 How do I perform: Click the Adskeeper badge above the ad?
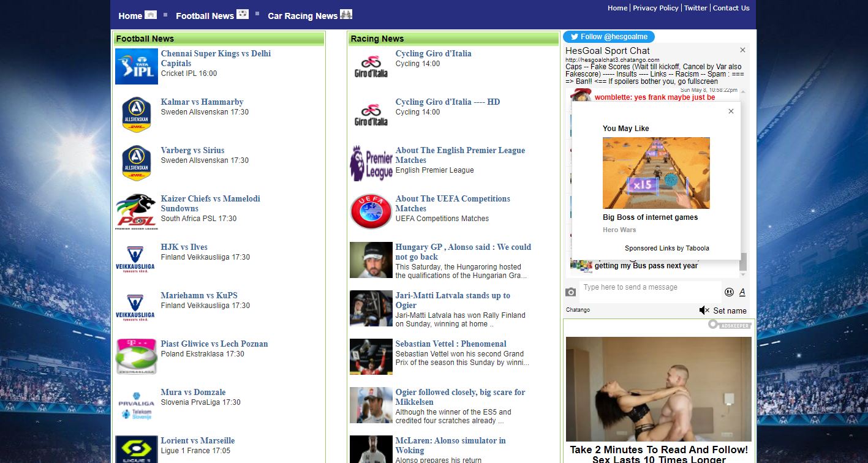click(x=730, y=325)
